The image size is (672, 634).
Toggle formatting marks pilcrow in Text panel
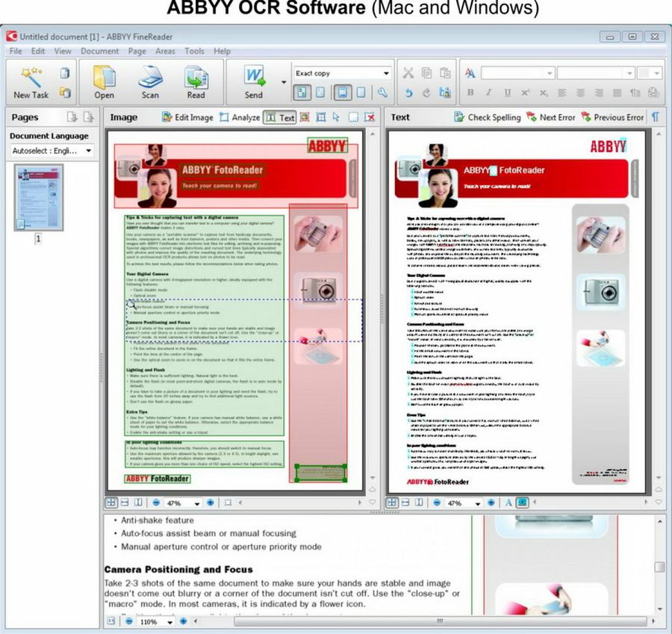coord(655,117)
